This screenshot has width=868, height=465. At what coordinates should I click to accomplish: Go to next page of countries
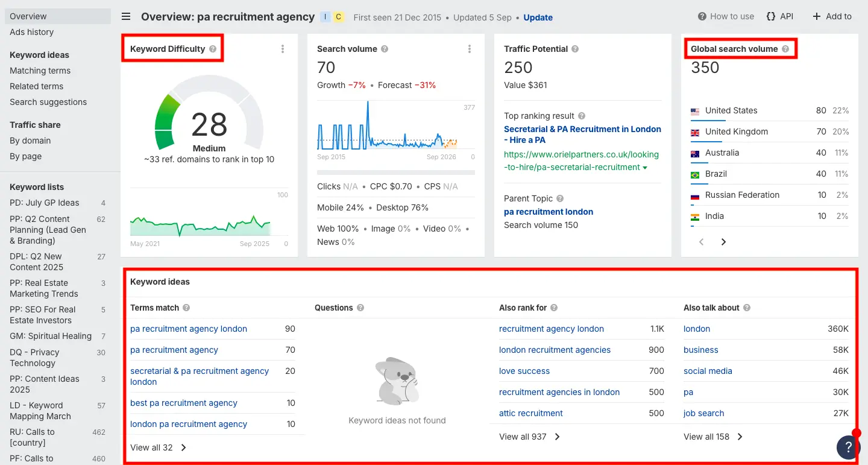pos(723,242)
